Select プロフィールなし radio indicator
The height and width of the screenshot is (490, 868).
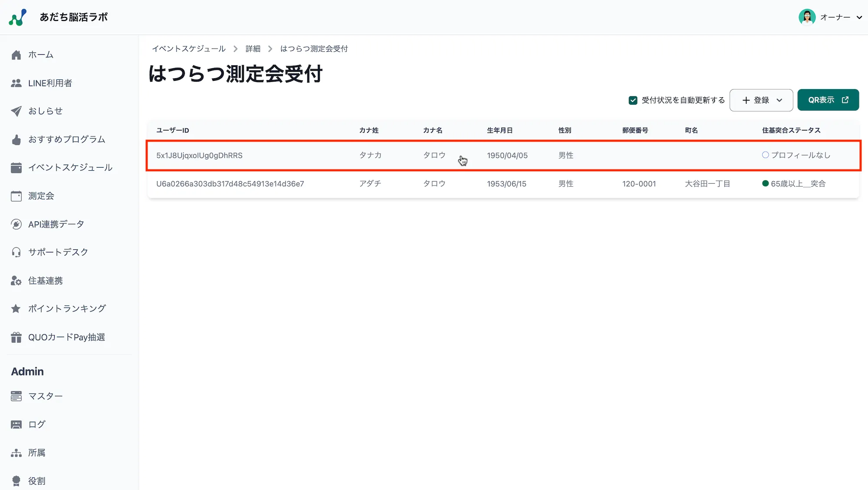pos(764,155)
